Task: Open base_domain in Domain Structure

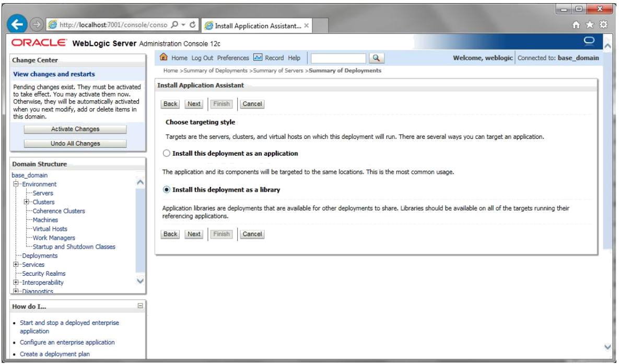Action: coord(30,175)
